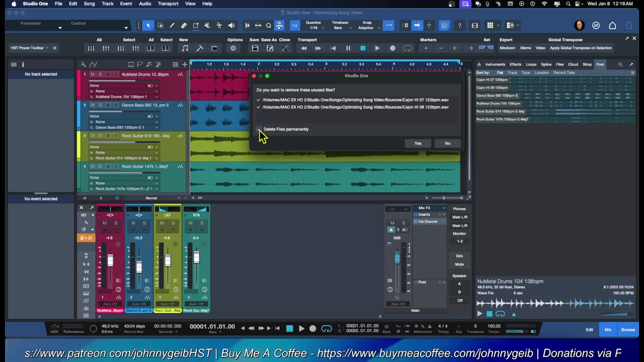
Task: Select the Listen speaker tool
Action: click(231, 26)
